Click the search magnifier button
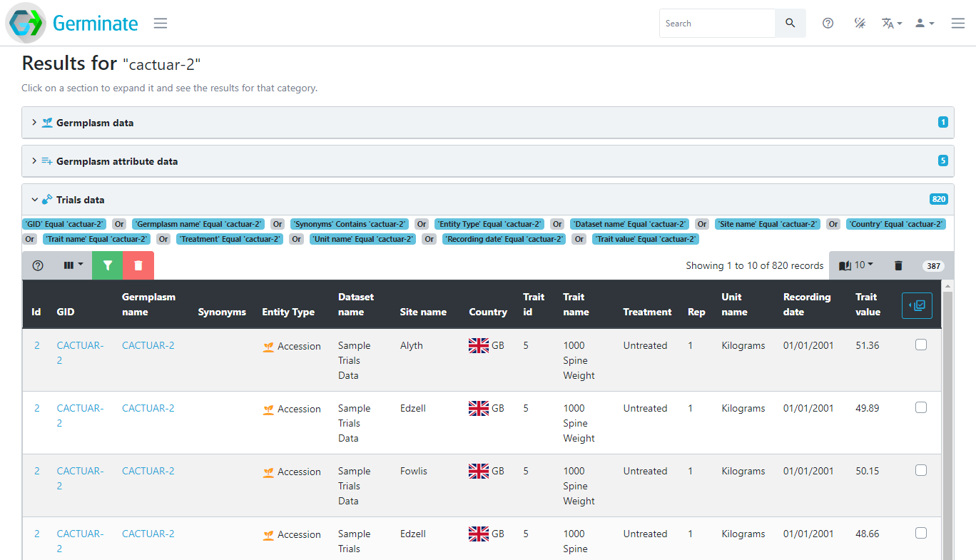The width and height of the screenshot is (976, 560). pos(790,24)
